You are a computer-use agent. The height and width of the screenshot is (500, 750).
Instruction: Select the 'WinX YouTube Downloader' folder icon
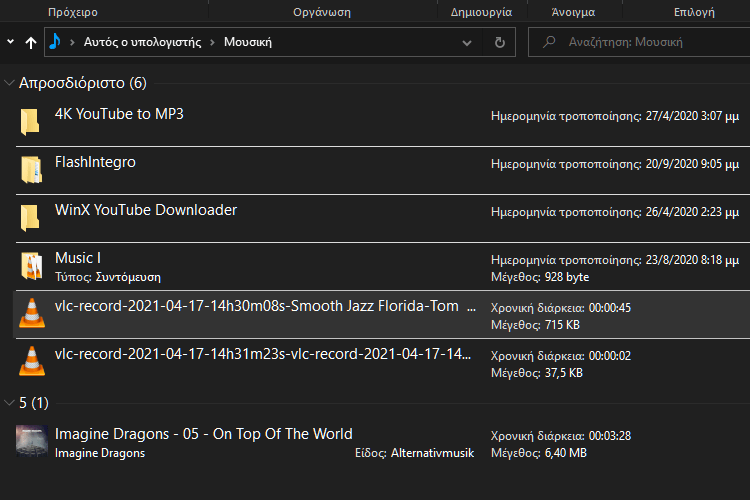click(30, 218)
